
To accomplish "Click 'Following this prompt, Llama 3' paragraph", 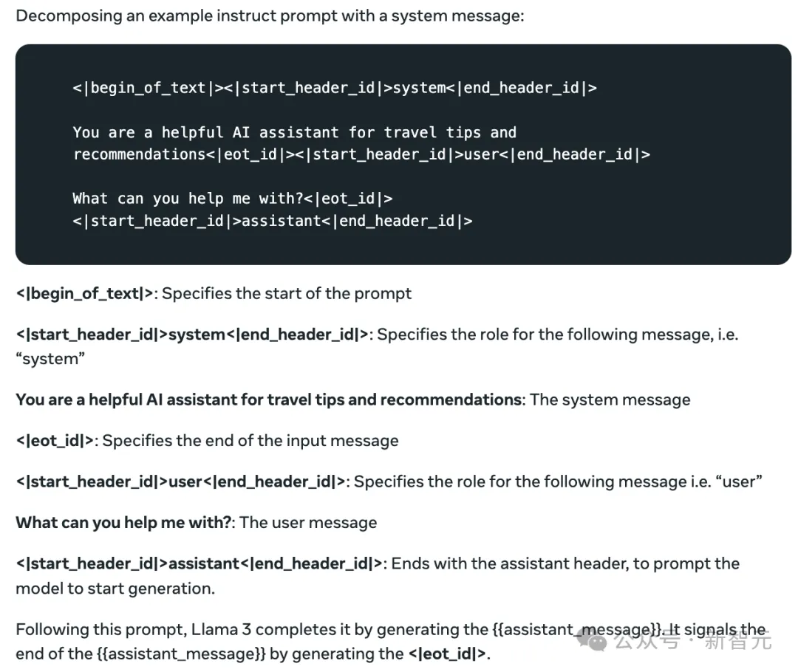I will click(391, 642).
